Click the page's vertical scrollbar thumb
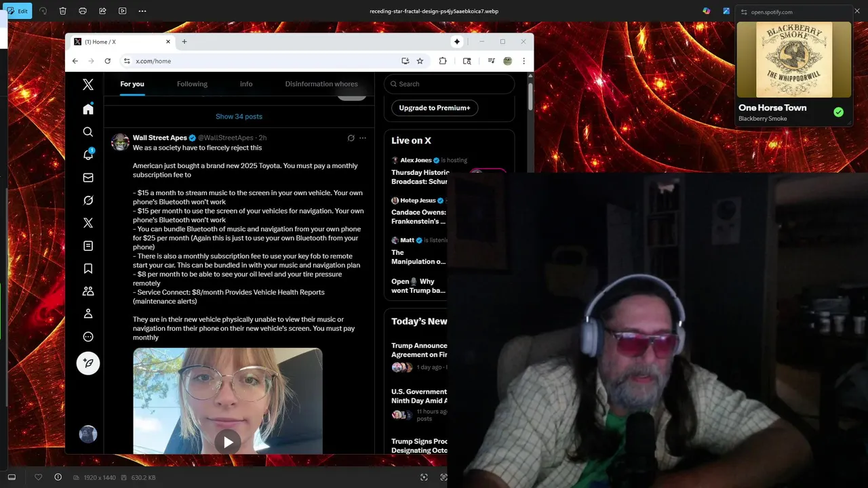The width and height of the screenshot is (868, 488). (530, 97)
